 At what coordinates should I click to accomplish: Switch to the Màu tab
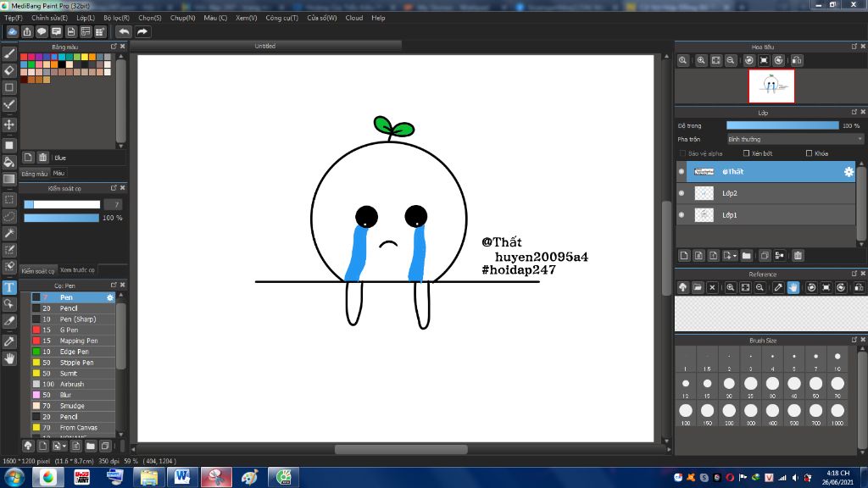tap(58, 173)
